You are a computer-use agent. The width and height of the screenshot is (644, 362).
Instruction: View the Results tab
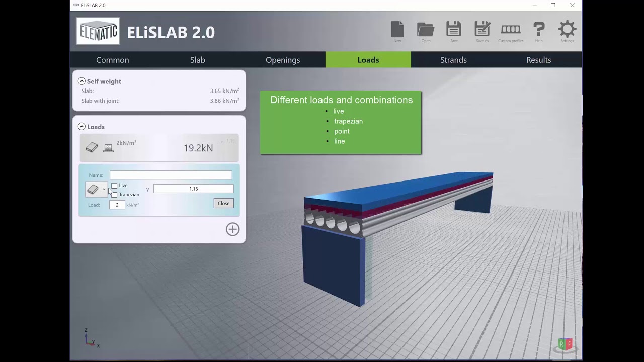point(539,60)
